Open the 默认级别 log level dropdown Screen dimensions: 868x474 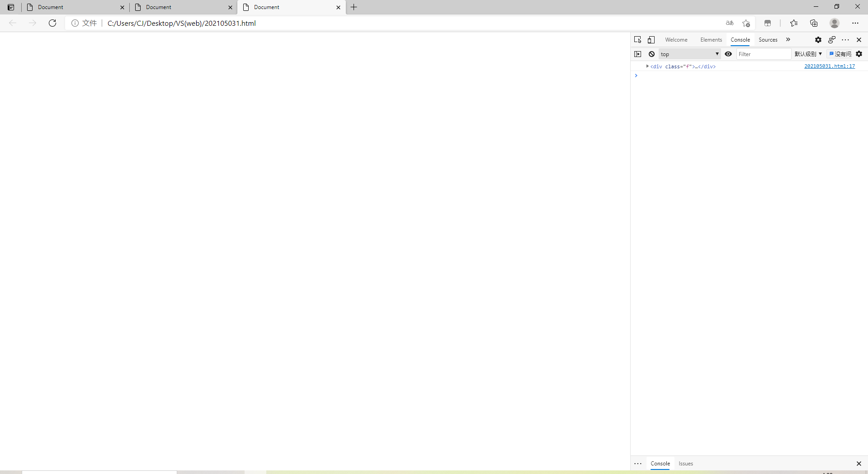tap(808, 54)
